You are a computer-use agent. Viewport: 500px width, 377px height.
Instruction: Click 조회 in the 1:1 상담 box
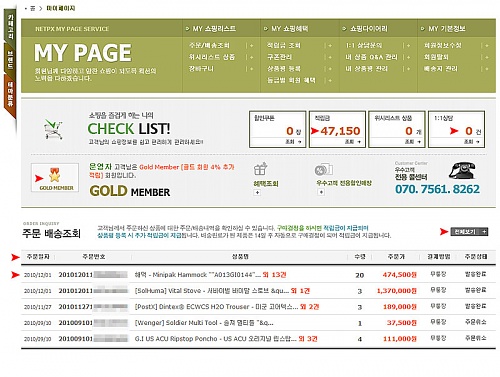click(472, 142)
